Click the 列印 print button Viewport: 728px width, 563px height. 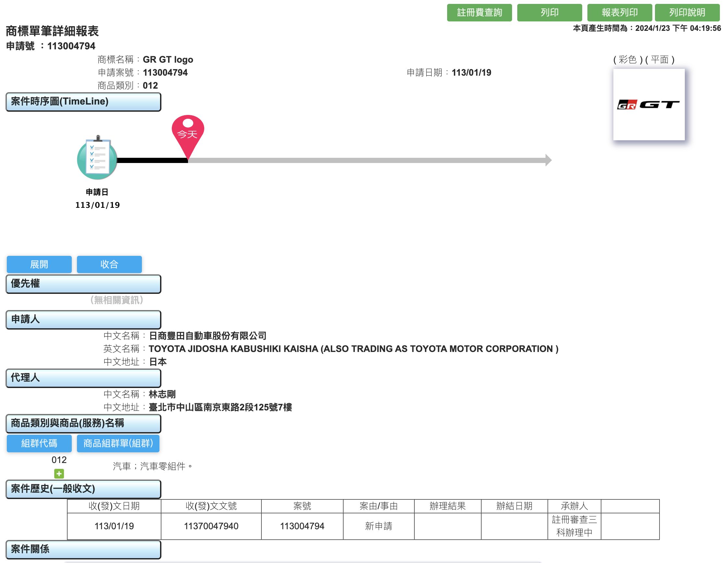click(x=549, y=13)
